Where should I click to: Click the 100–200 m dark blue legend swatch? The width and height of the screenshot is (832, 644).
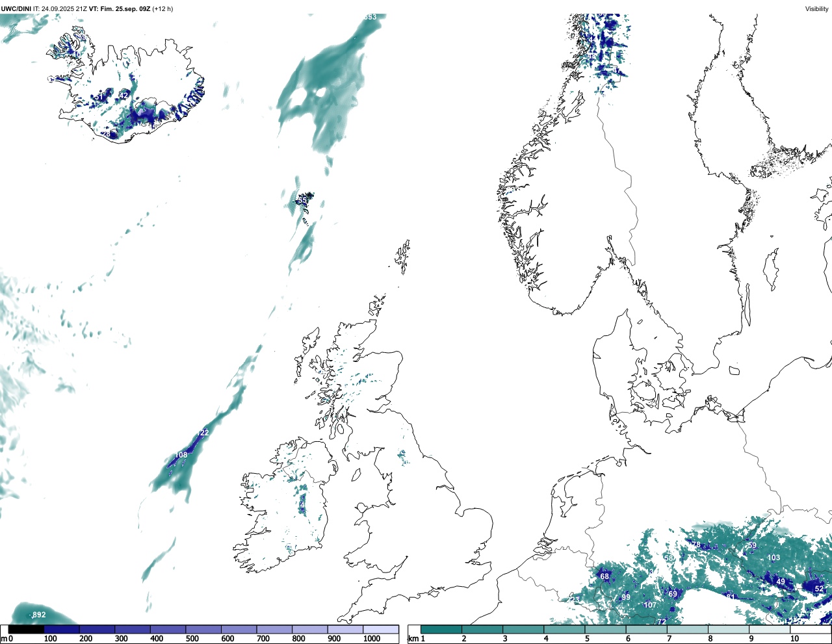tap(62, 630)
